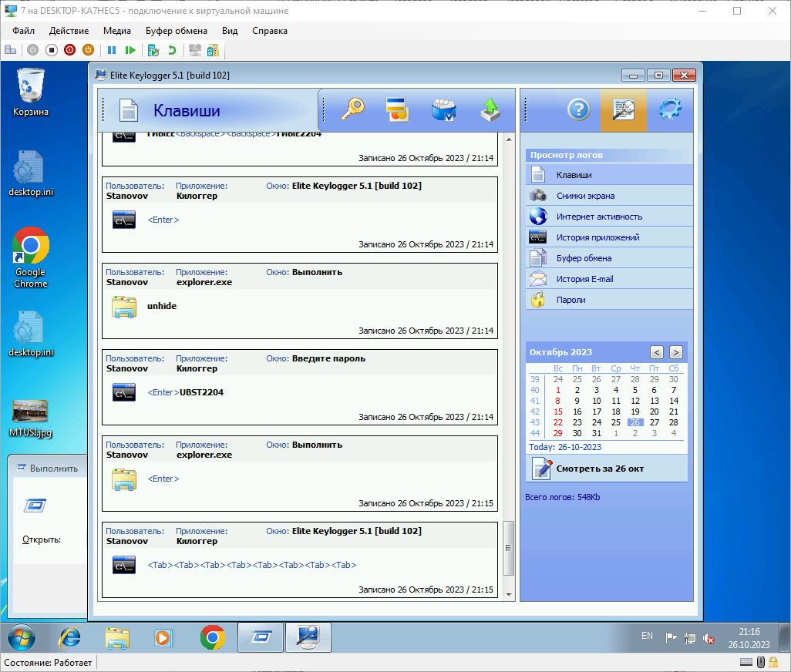
Task: Click Смотреть за 26 окт button
Action: coord(607,469)
